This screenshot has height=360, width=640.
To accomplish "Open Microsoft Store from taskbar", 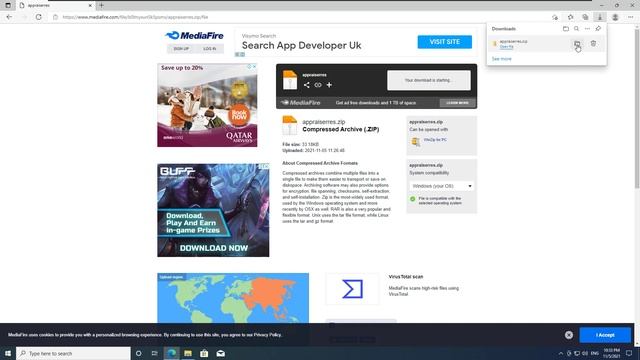I will pos(204,353).
